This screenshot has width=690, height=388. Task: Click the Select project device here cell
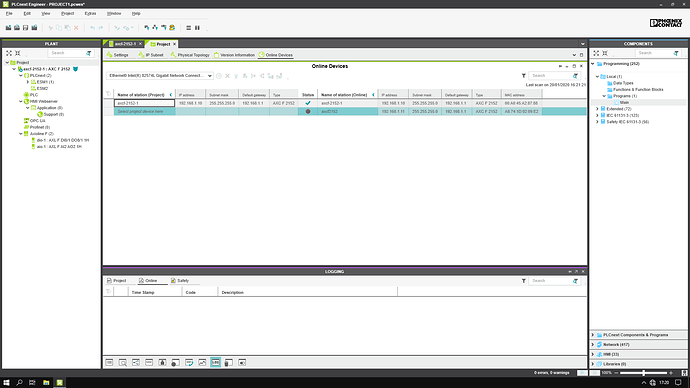144,111
